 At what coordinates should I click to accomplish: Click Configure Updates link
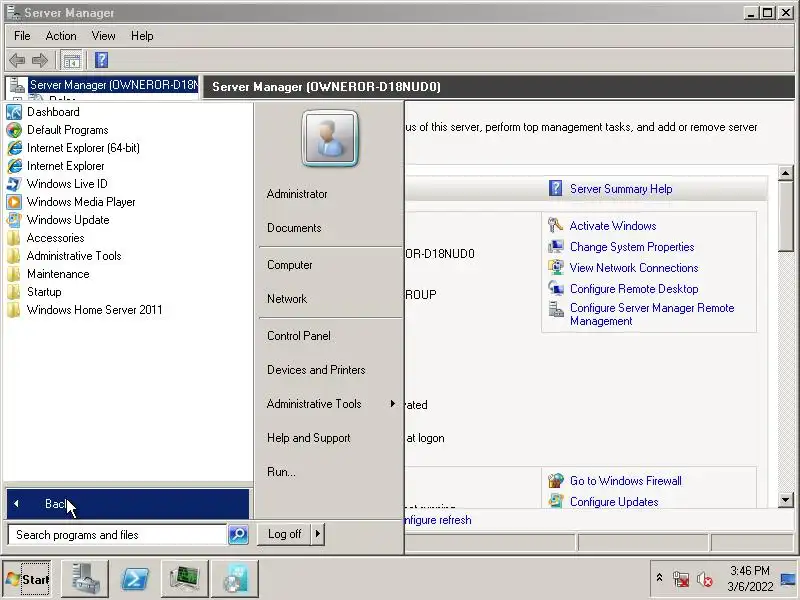tap(614, 502)
